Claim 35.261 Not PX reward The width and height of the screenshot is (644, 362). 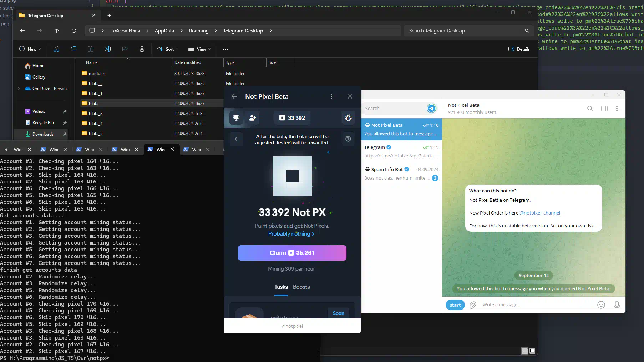[x=292, y=253]
